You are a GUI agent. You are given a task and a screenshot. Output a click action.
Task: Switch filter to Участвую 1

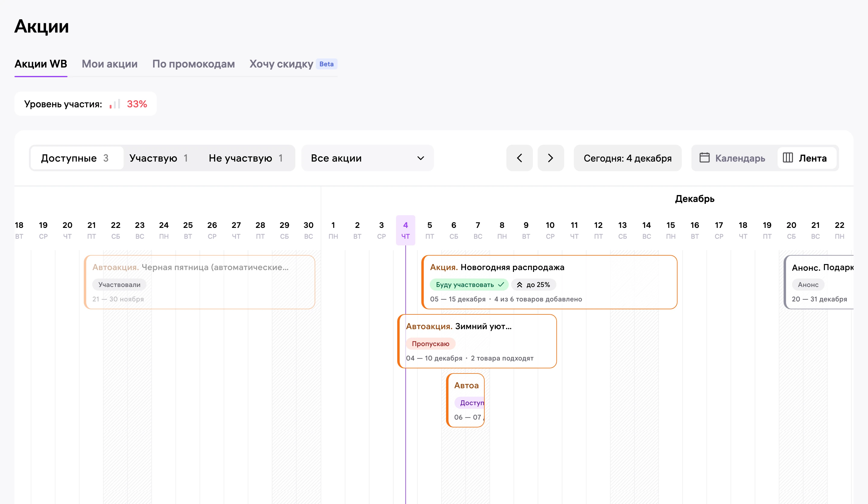[159, 158]
